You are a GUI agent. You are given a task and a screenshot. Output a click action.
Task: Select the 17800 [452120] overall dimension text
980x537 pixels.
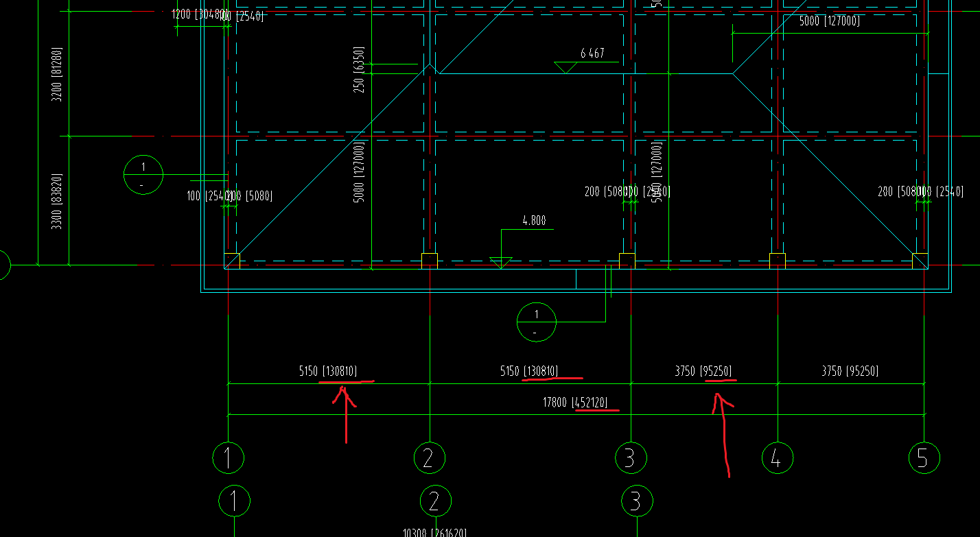click(575, 403)
